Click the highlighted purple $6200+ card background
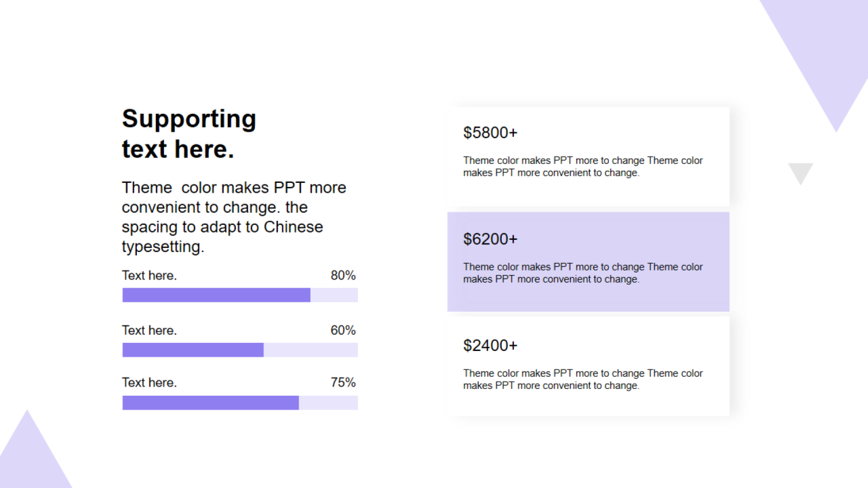The image size is (868, 488). pyautogui.click(x=589, y=262)
